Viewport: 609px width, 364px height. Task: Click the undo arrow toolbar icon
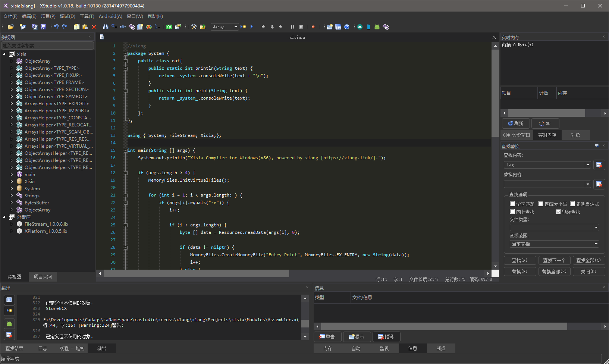56,27
